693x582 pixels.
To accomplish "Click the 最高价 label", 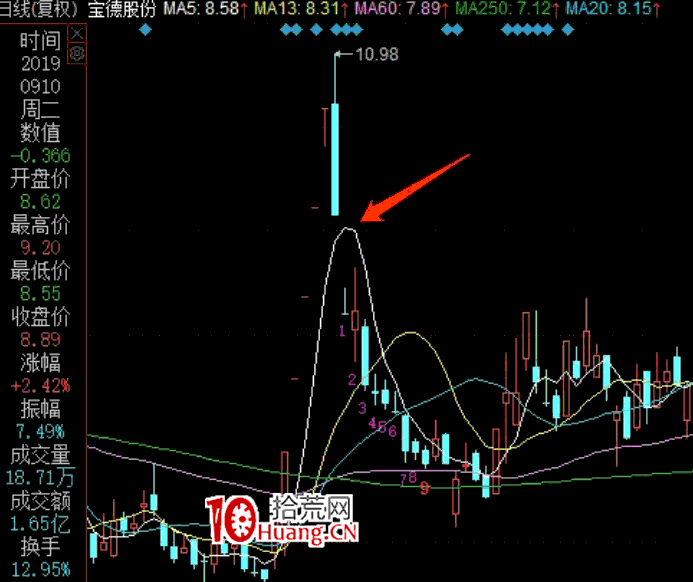I will (x=40, y=225).
